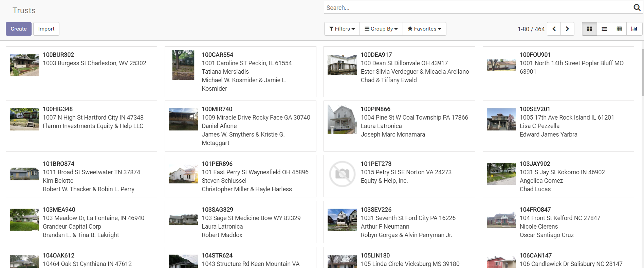Click the Create button

[19, 29]
